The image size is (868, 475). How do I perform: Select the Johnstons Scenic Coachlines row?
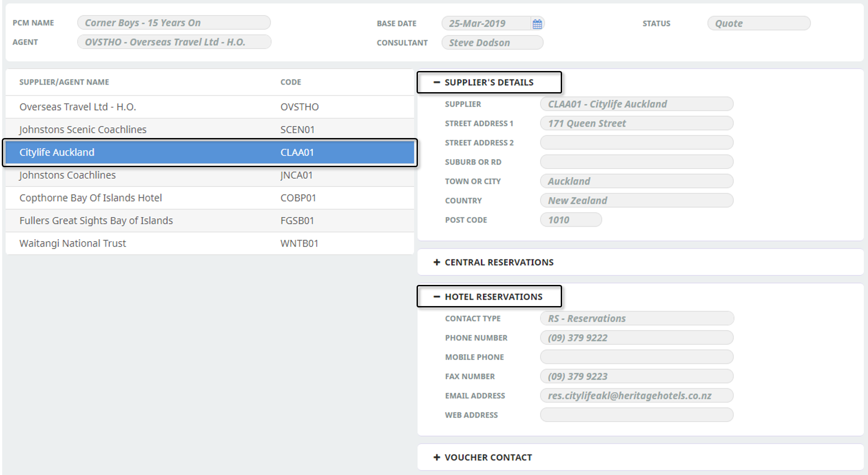click(210, 130)
